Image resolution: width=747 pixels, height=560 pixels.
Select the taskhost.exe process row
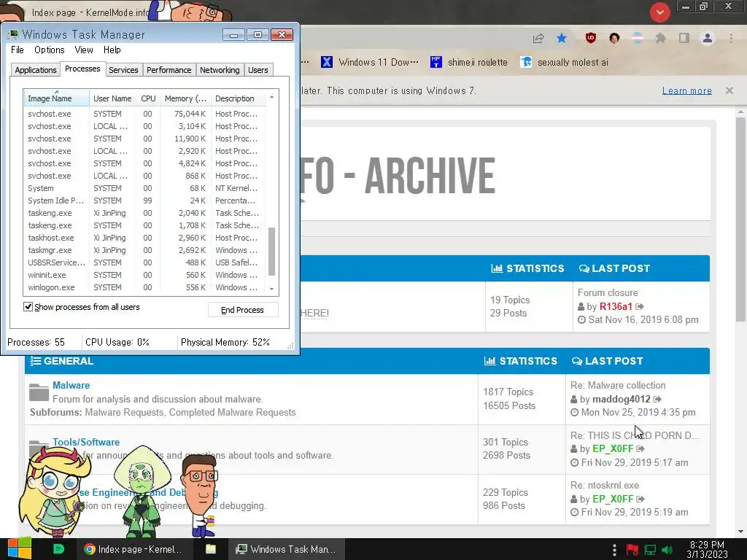tap(145, 238)
